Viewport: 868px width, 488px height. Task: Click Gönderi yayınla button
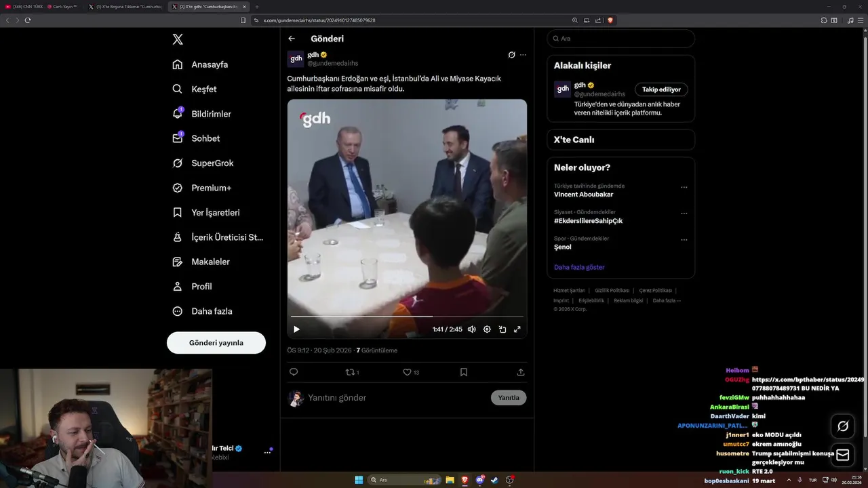(216, 343)
